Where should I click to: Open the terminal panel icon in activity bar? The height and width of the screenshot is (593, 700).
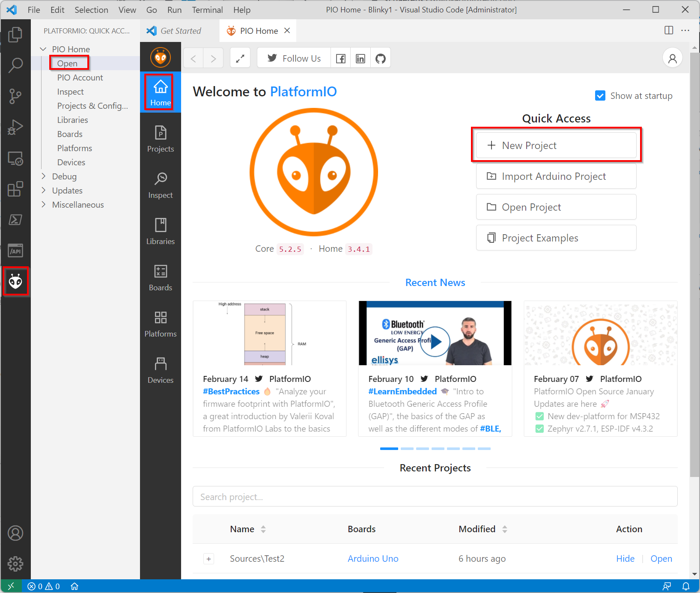[x=15, y=220]
